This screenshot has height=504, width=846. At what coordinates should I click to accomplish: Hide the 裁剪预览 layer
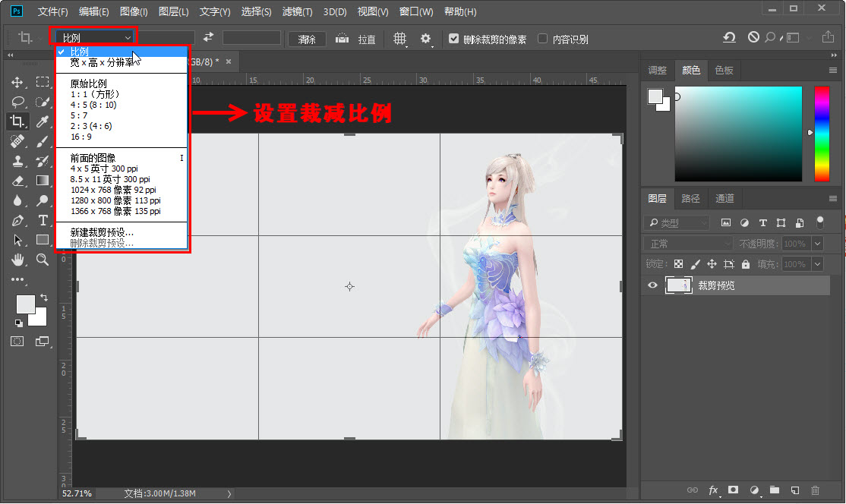pos(652,285)
